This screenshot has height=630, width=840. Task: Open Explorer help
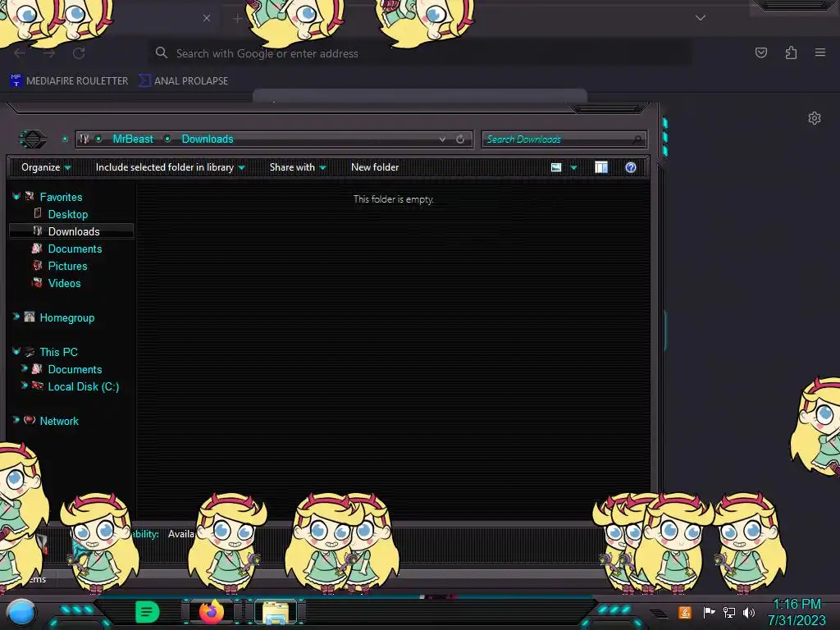coord(631,167)
